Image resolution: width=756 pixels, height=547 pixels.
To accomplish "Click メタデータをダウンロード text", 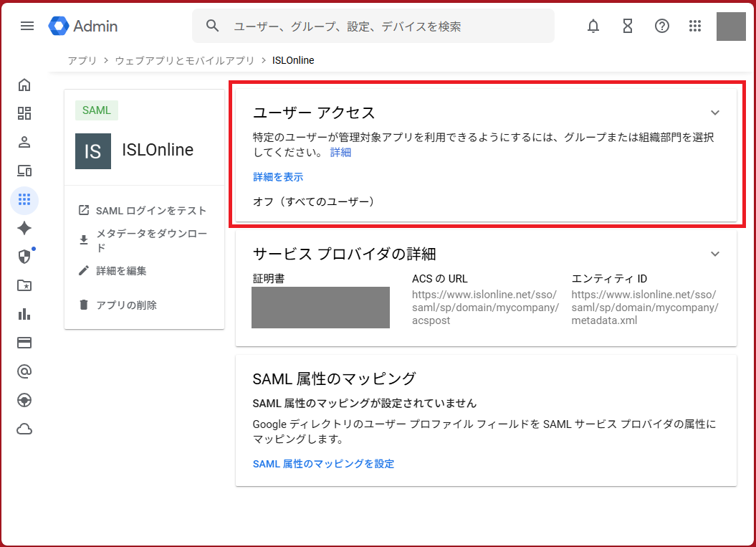I will [151, 241].
